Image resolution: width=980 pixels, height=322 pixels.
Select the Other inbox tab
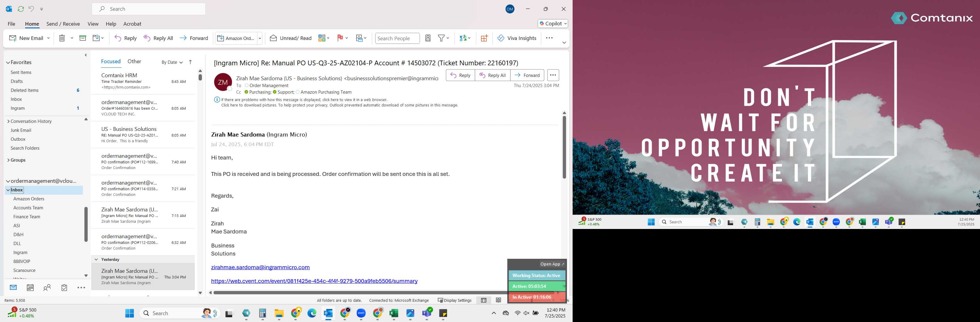[x=134, y=62]
